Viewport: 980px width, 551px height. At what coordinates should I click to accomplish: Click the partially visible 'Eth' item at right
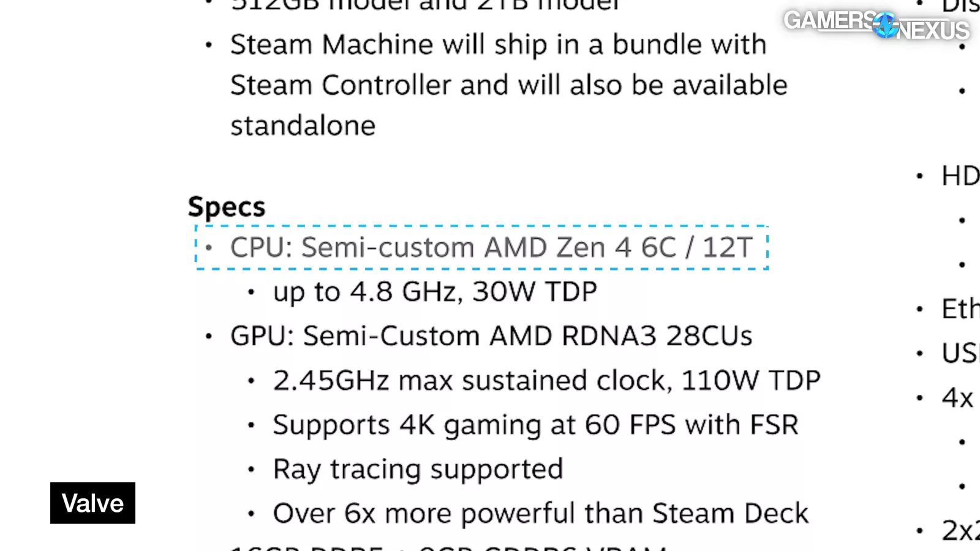960,309
